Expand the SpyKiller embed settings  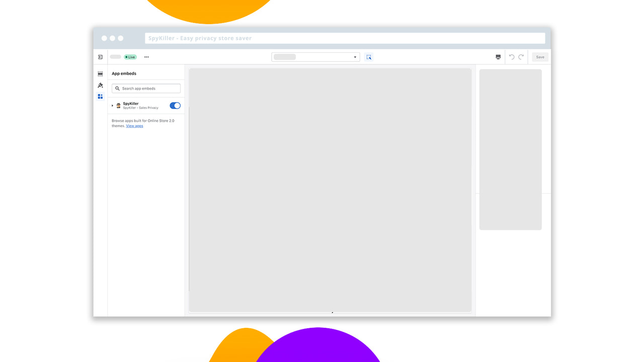[112, 106]
